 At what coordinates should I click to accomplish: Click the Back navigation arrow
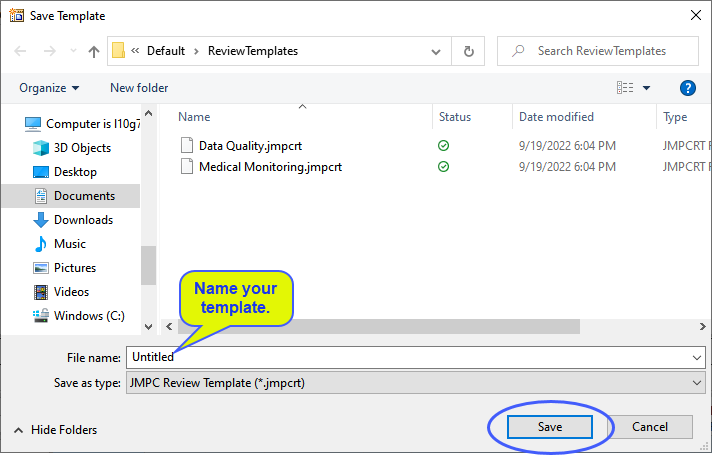tap(19, 51)
